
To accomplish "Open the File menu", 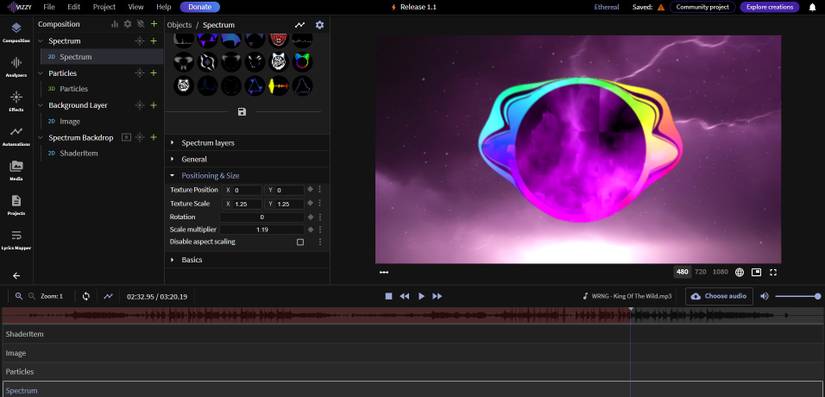I will [x=49, y=7].
